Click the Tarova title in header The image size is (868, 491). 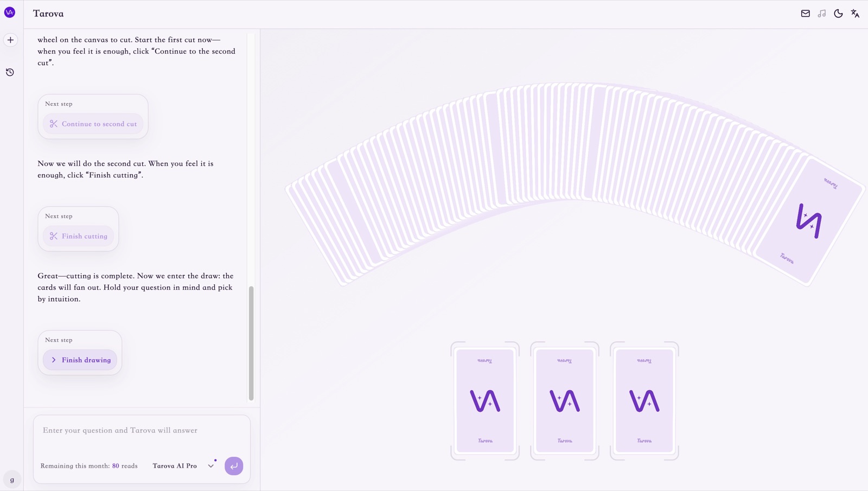pos(48,14)
